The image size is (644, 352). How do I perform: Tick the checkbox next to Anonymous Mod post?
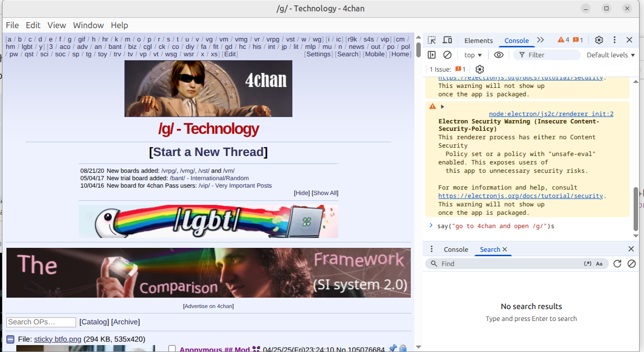click(x=172, y=349)
